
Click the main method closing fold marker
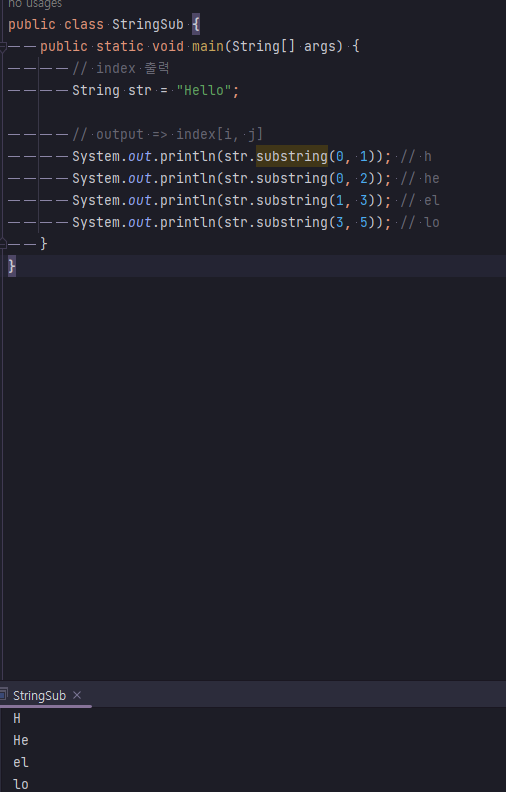click(3, 244)
